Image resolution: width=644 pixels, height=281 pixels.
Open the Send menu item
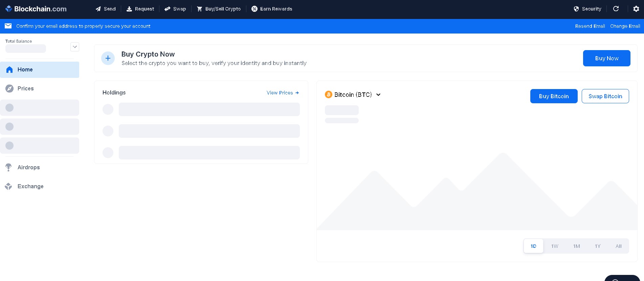coord(106,9)
